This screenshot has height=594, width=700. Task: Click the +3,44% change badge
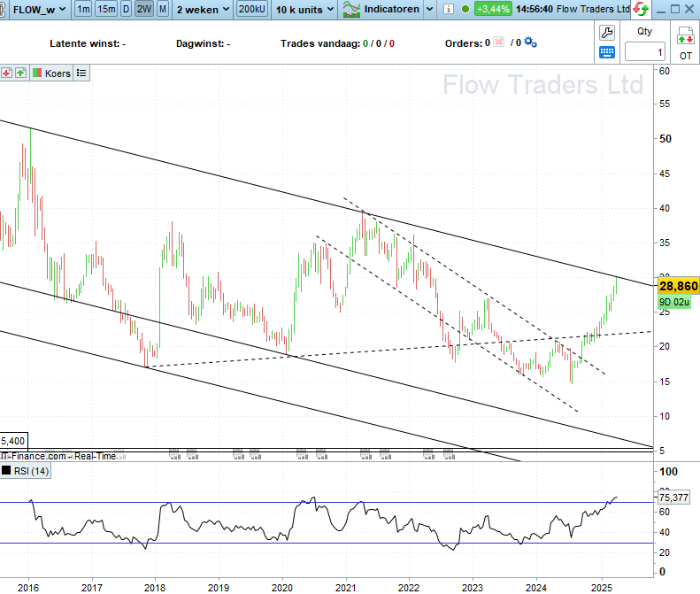(x=493, y=9)
